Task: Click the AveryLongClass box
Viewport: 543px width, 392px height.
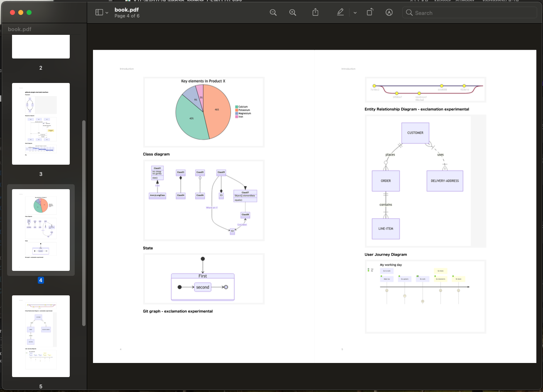Action: click(157, 195)
